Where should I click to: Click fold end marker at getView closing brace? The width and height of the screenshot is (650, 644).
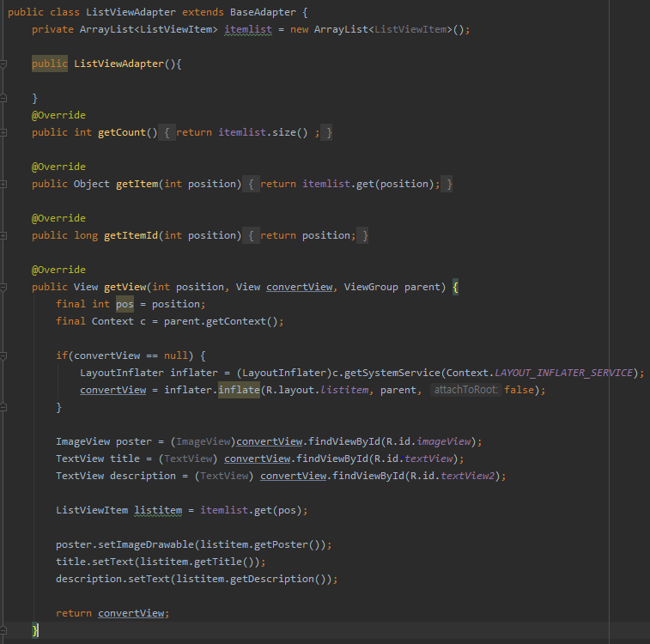point(3,631)
